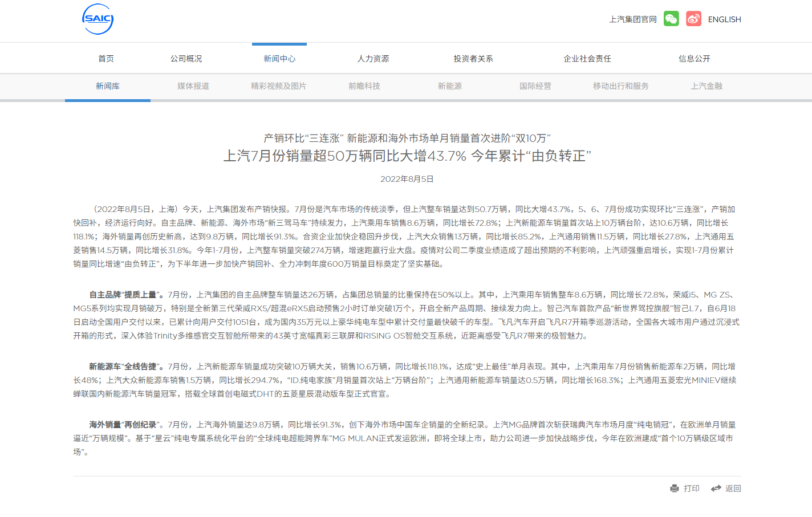Viewport: 812px width, 517px height.
Task: Open 信息公开 menu
Action: coord(695,59)
